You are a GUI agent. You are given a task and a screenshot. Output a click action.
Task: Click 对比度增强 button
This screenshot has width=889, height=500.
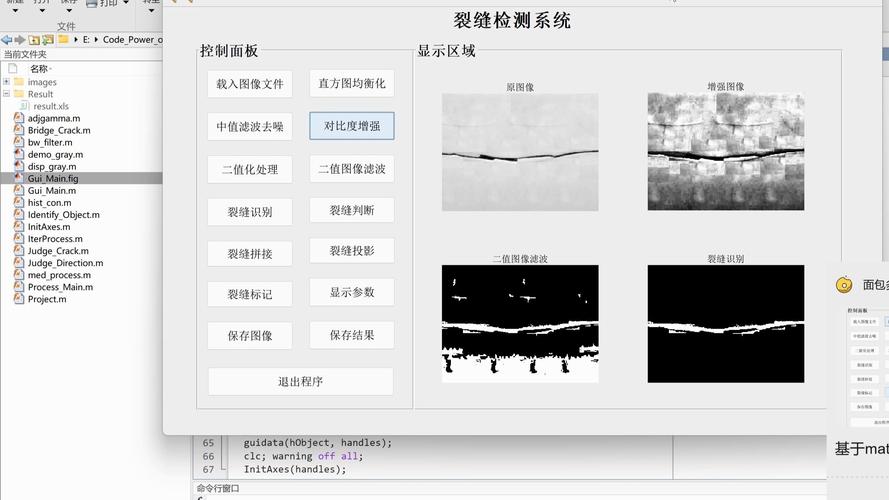pyautogui.click(x=352, y=126)
